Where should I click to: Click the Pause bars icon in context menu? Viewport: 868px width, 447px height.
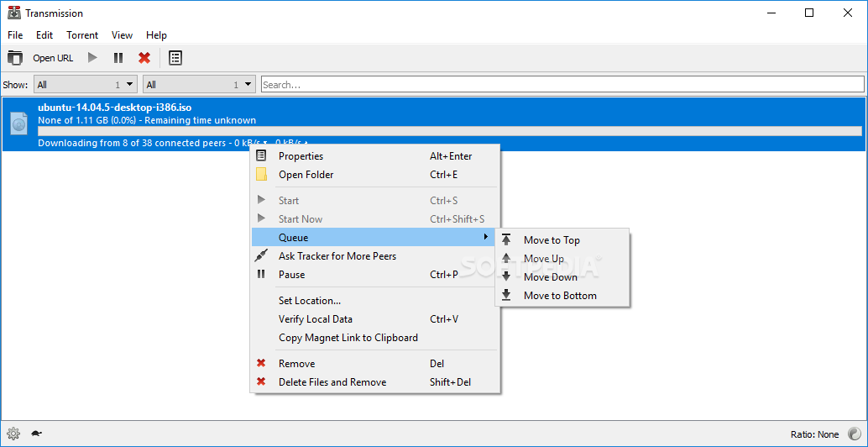coord(261,274)
